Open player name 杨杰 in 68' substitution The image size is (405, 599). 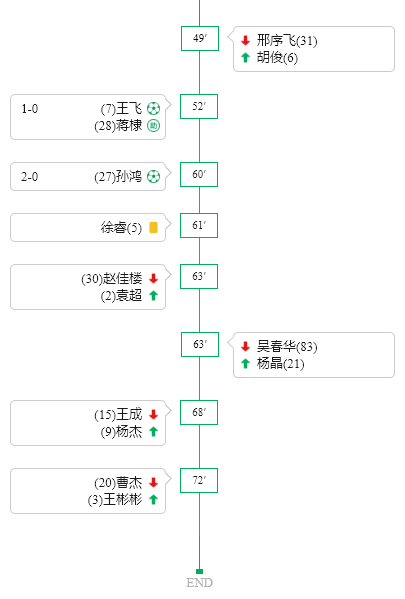click(129, 431)
